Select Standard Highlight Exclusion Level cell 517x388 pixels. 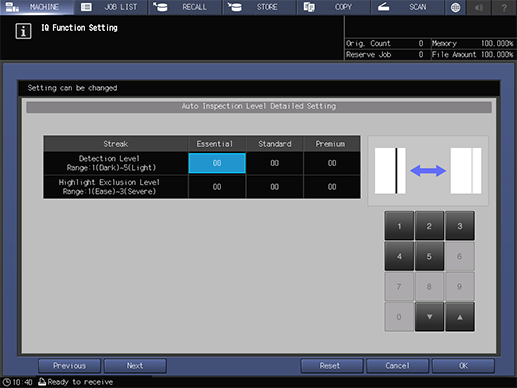[x=275, y=187]
